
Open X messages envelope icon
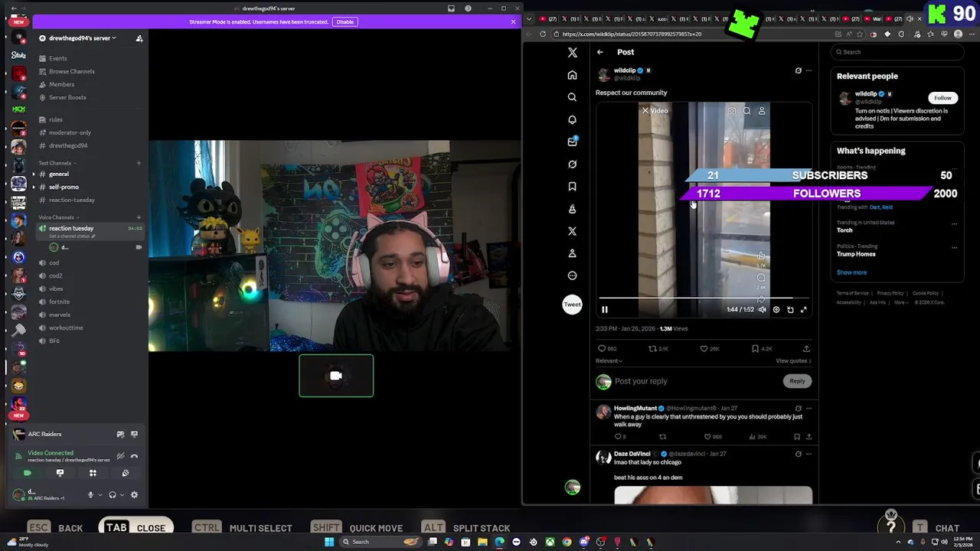(572, 142)
